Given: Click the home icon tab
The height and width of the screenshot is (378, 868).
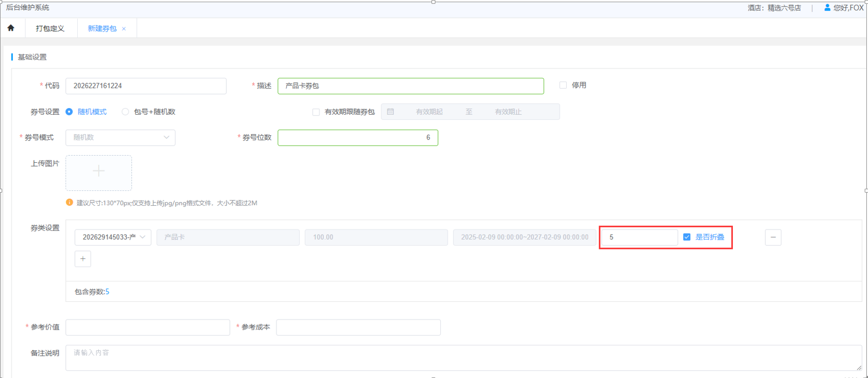Looking at the screenshot, I should pos(11,28).
